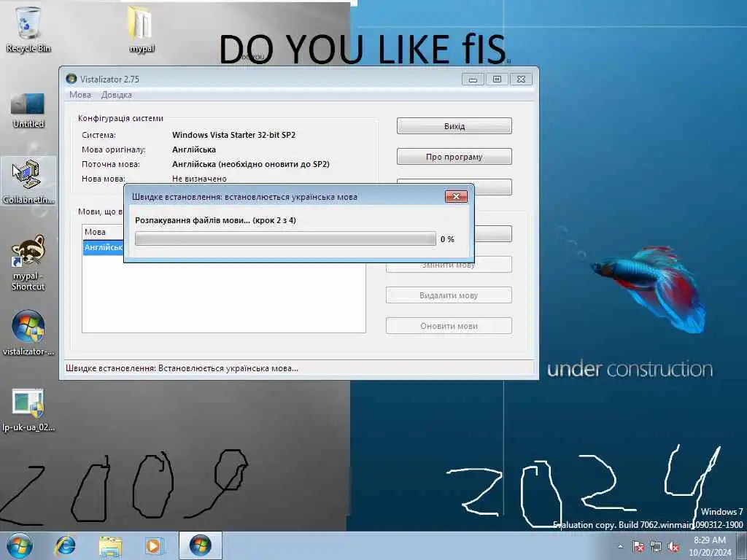The height and width of the screenshot is (560, 747).
Task: Select the CollabnetIn... desktop icon
Action: click(x=28, y=182)
